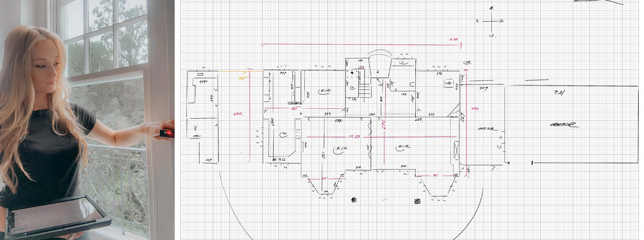Click the compass rose direction symbol
644x240 pixels.
pos(491,21)
